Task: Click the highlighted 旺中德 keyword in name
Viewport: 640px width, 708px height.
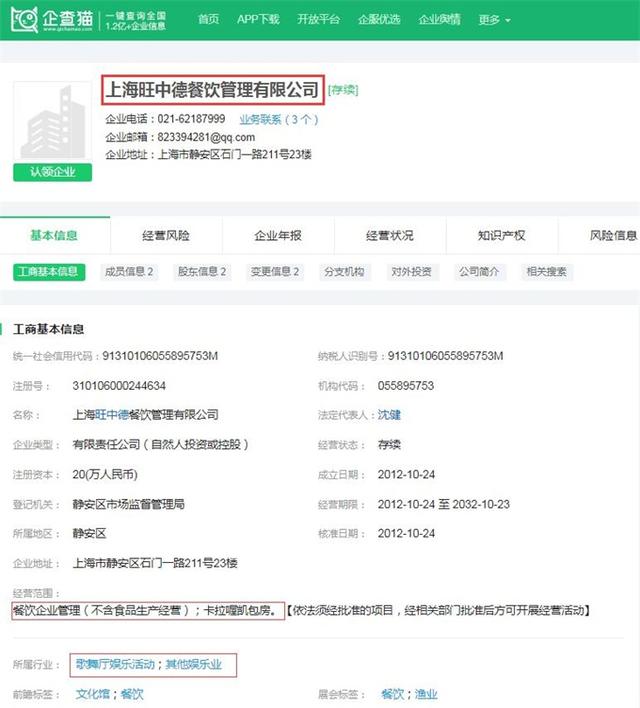Action: [x=112, y=415]
